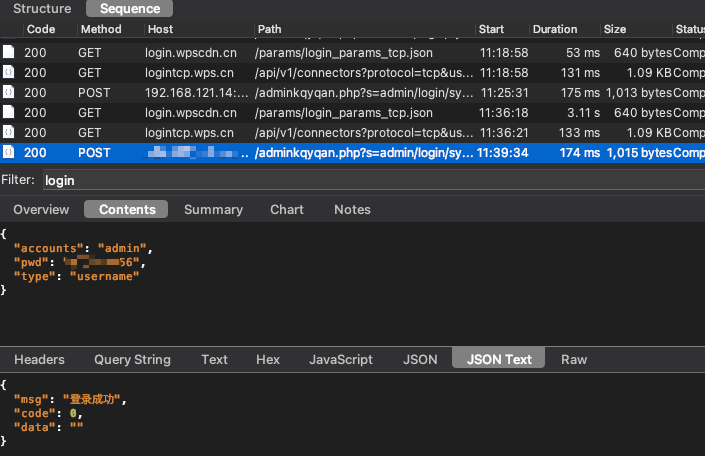Viewport: 705px width, 456px height.
Task: Click JSON icon of selected 11:39:34 POST row
Action: 9,152
